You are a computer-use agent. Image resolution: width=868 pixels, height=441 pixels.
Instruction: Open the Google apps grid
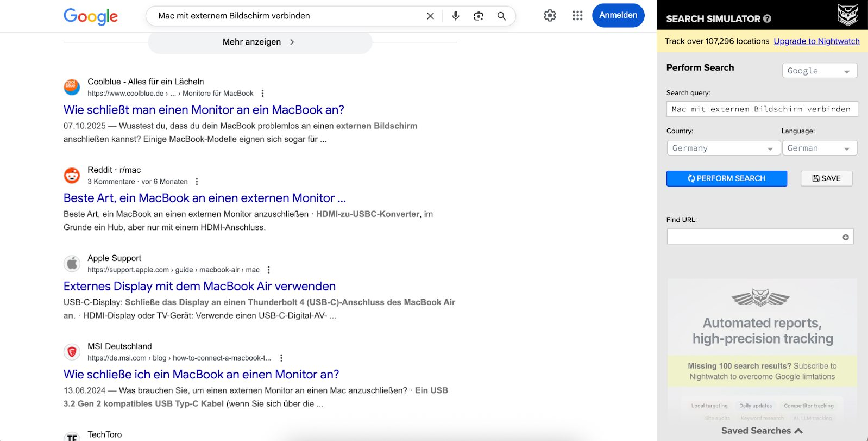coord(577,16)
